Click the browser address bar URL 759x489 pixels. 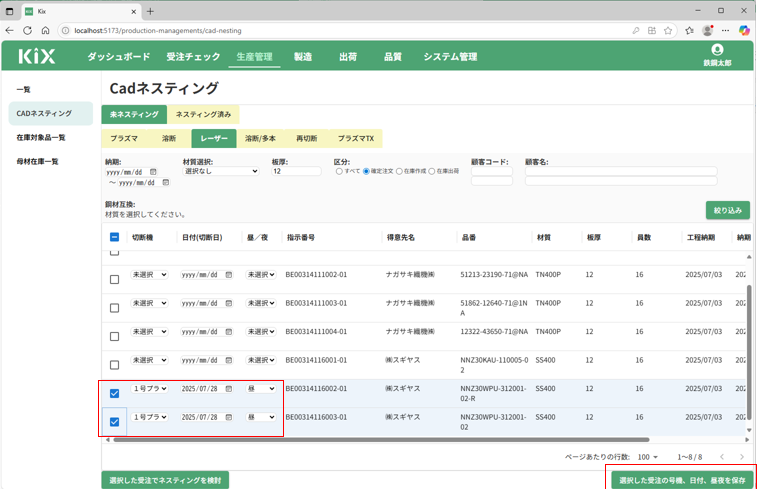click(x=158, y=31)
